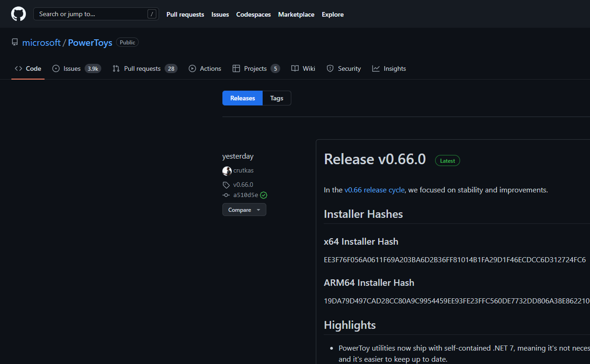This screenshot has height=364, width=590.
Task: Click the Public visibility badge
Action: click(x=127, y=43)
